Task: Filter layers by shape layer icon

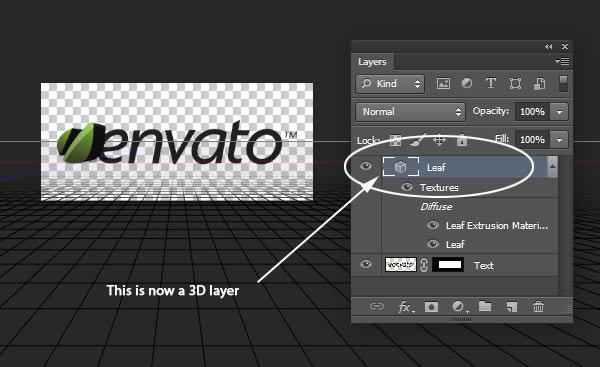Action: 515,83
